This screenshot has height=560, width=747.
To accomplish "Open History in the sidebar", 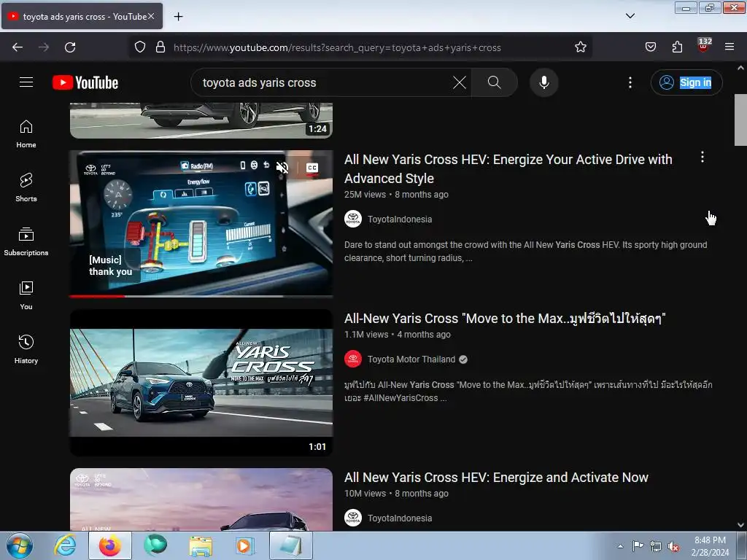I will click(26, 349).
